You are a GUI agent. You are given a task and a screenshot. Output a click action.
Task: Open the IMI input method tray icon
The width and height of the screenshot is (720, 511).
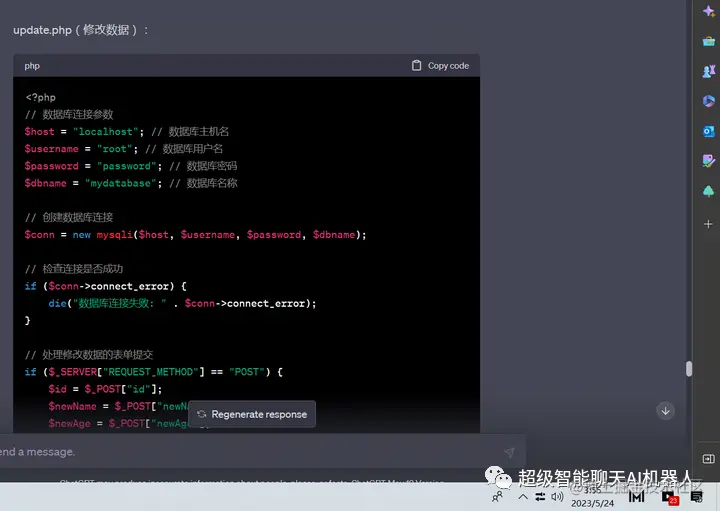pyautogui.click(x=636, y=497)
